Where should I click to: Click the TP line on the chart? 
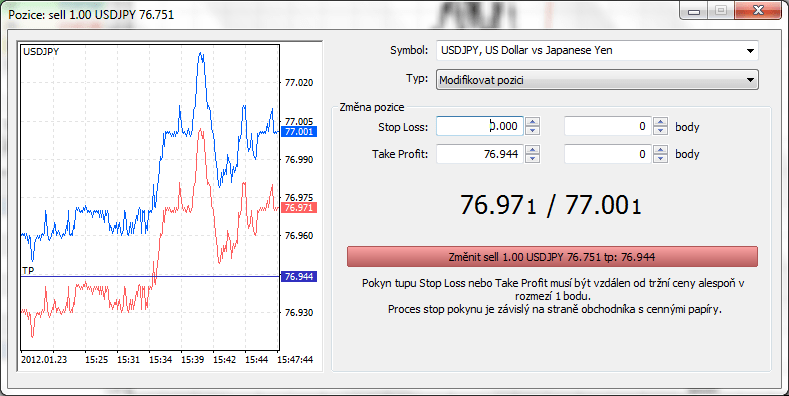coord(150,276)
